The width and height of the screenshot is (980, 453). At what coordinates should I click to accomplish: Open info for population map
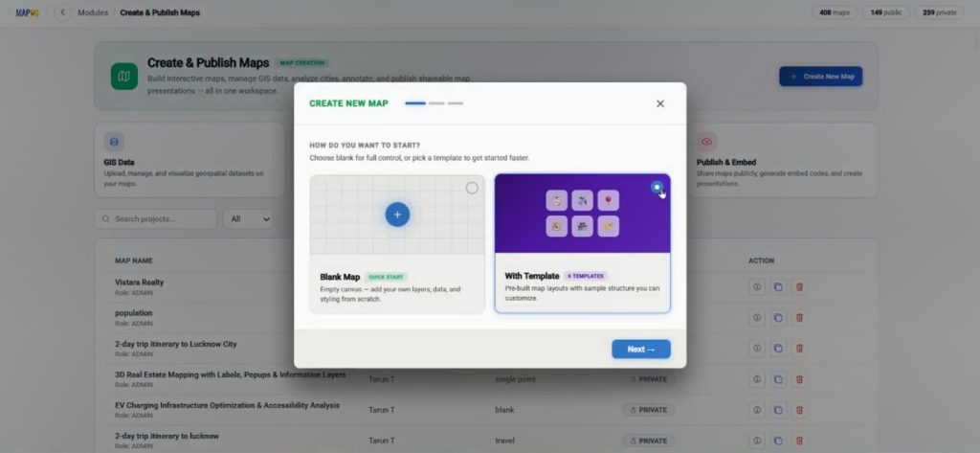pos(757,318)
